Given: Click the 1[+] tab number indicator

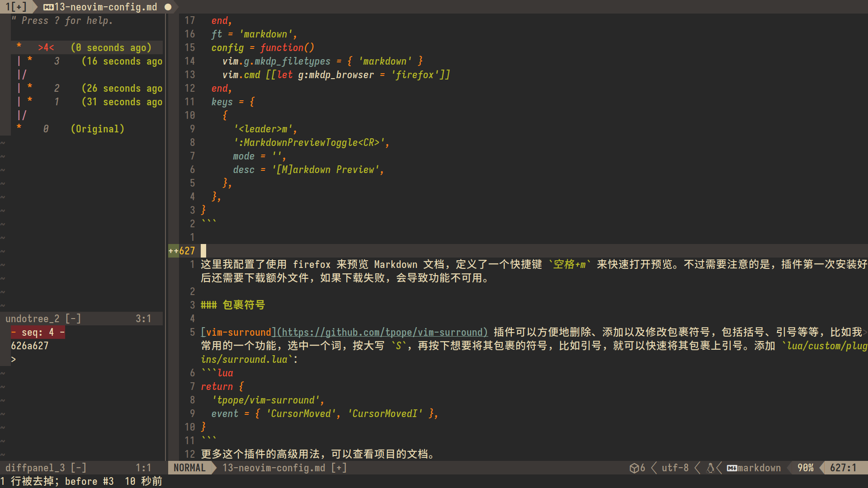Looking at the screenshot, I should click(x=16, y=7).
